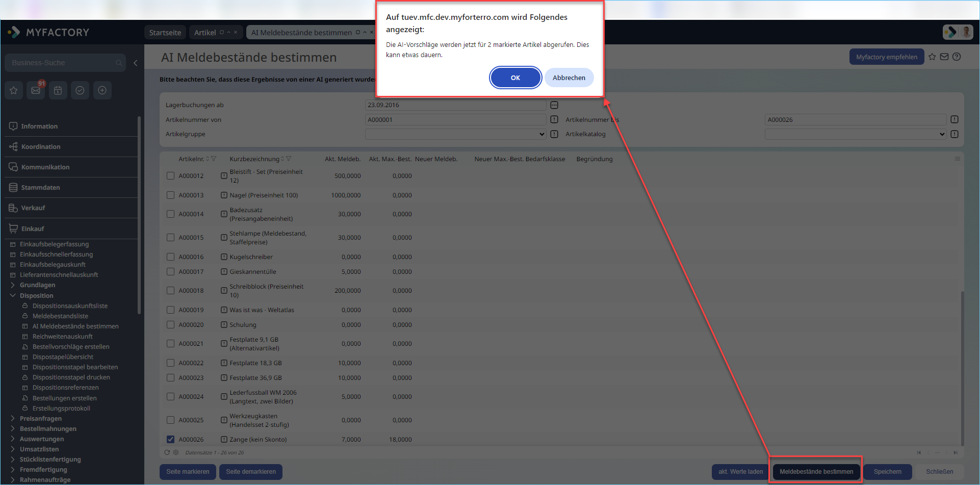Screen dimensions: 980x485
Task: Click the envelope icon in page header
Action: [x=944, y=57]
